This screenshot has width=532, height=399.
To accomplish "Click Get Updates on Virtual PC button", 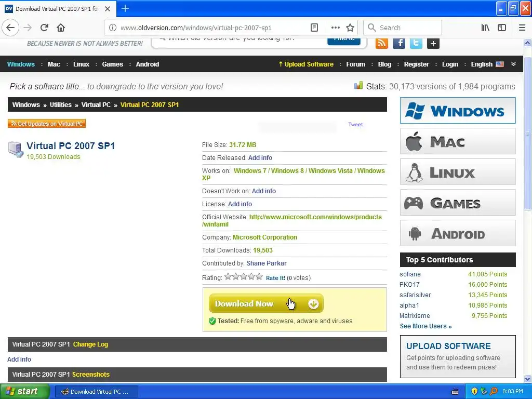I will coord(46,124).
